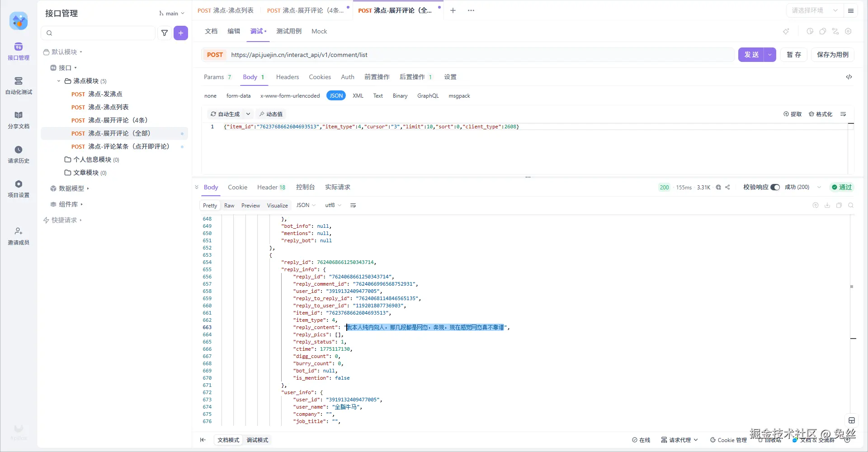The width and height of the screenshot is (868, 452).
Task: Select the none body type option
Action: (x=210, y=96)
